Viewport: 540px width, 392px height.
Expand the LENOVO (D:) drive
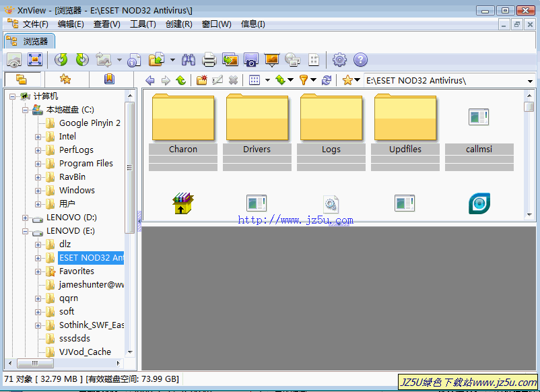tap(25, 218)
